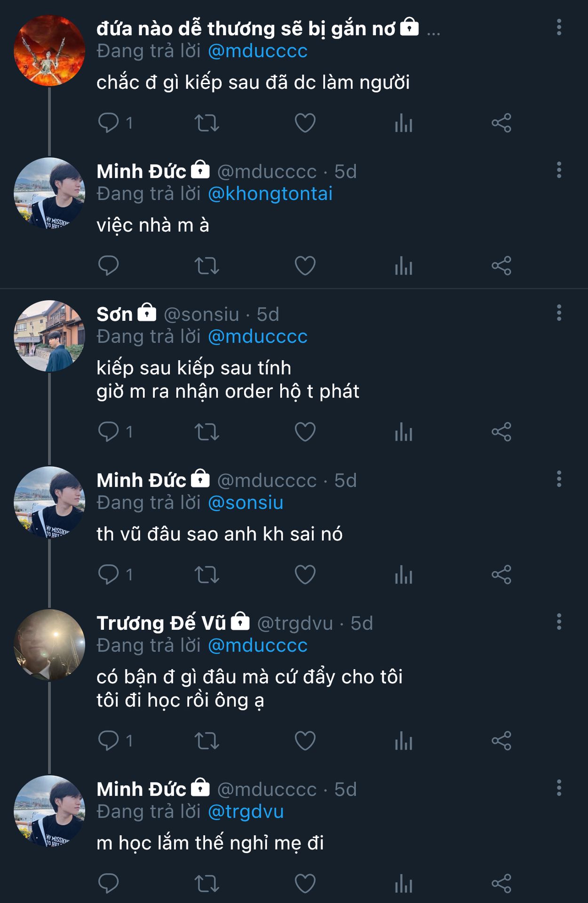Open the @trgdvu mention in last tweet
588x903 pixels.
click(246, 812)
